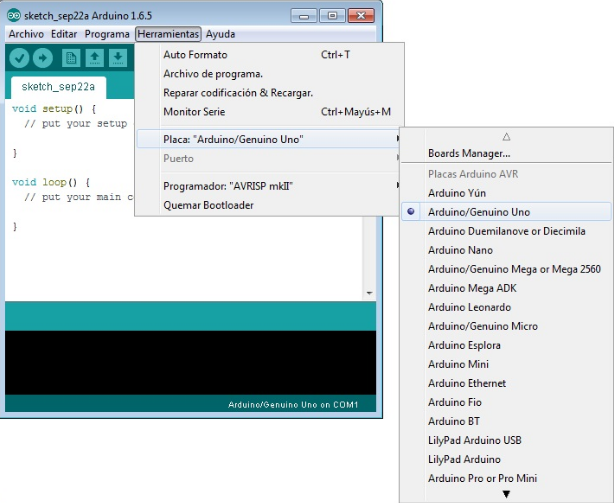Viewport: 614px width, 503px height.
Task: Click the Arduino logo in title bar
Action: pyautogui.click(x=14, y=16)
